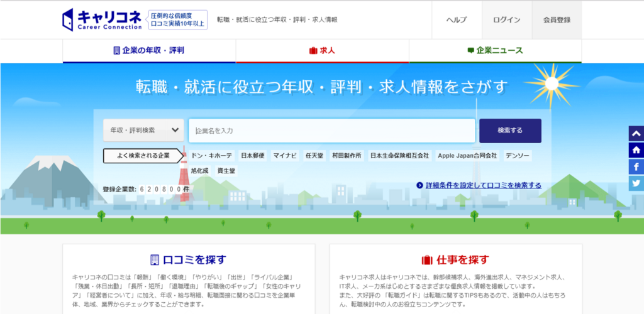Share via the Twitter icon

(x=636, y=183)
